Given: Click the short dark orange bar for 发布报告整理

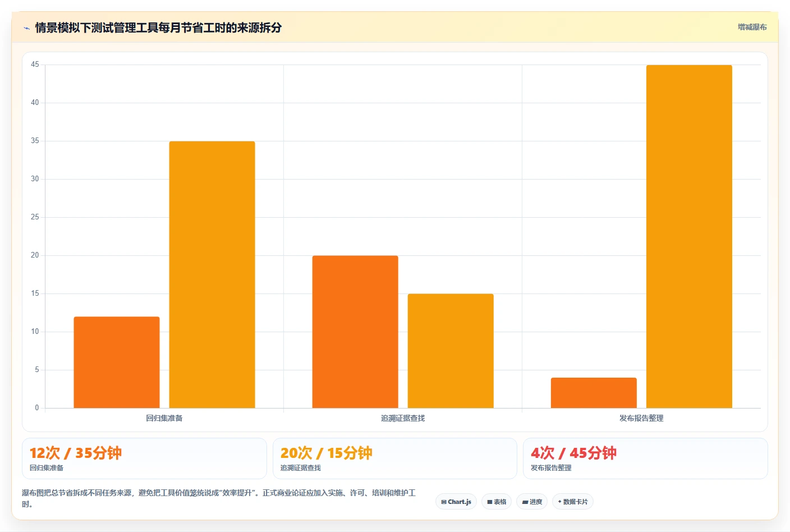Looking at the screenshot, I should click(594, 393).
